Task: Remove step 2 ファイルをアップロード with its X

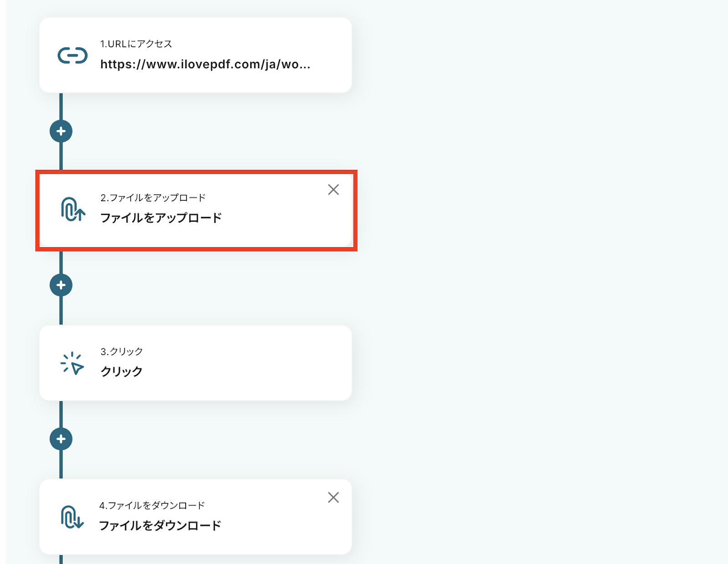Action: (334, 190)
